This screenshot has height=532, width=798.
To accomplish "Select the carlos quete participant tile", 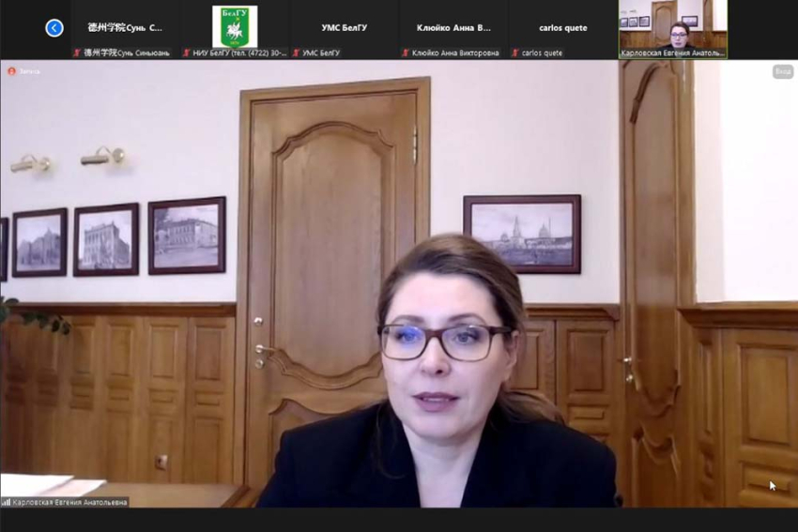I will pos(563,27).
